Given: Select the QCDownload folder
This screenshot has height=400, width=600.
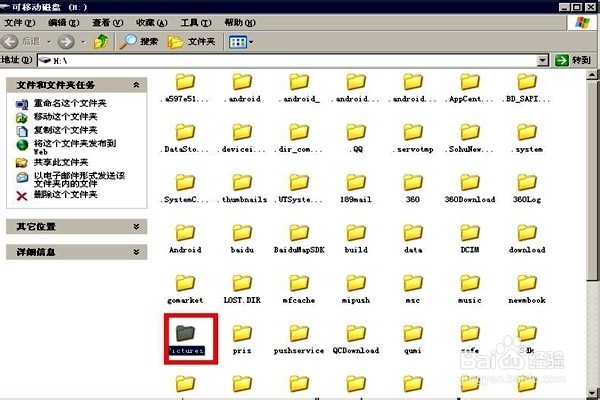Looking at the screenshot, I should click(356, 340).
